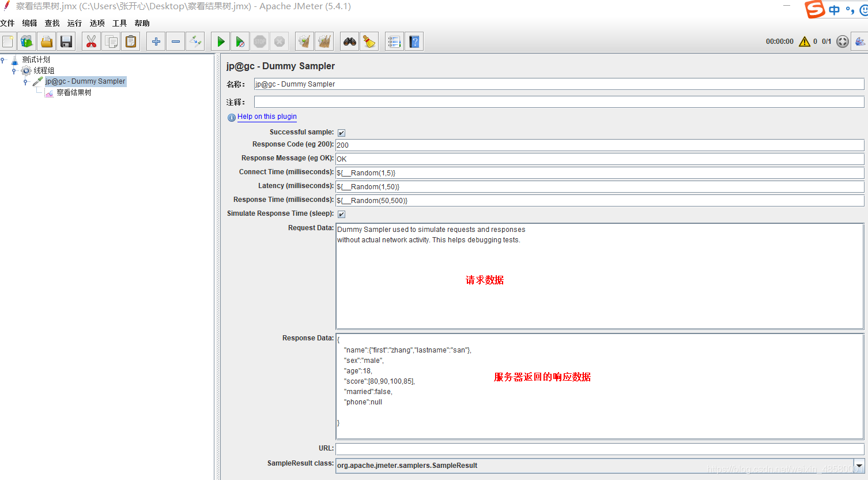This screenshot has height=480, width=868.
Task: Toggle Simulate Response Time (sleep) checkbox
Action: point(341,214)
